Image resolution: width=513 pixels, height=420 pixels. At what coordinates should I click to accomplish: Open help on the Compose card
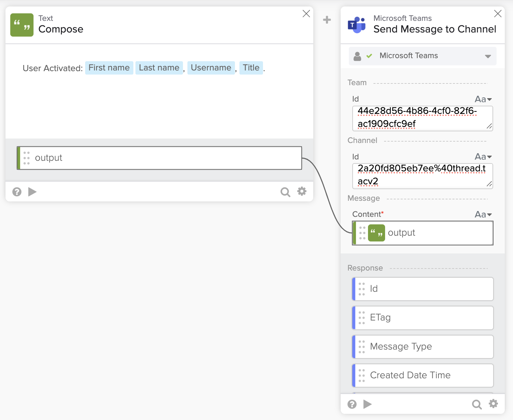(x=17, y=192)
